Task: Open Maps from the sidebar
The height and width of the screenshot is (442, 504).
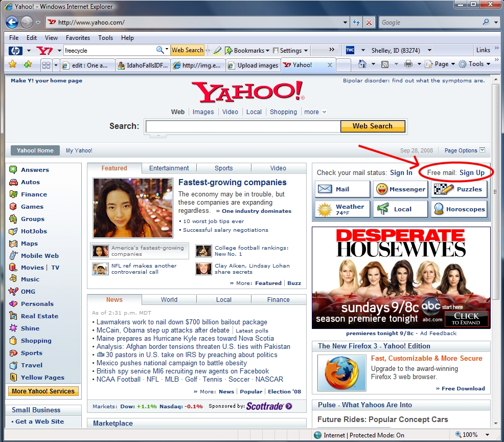Action: click(x=32, y=243)
